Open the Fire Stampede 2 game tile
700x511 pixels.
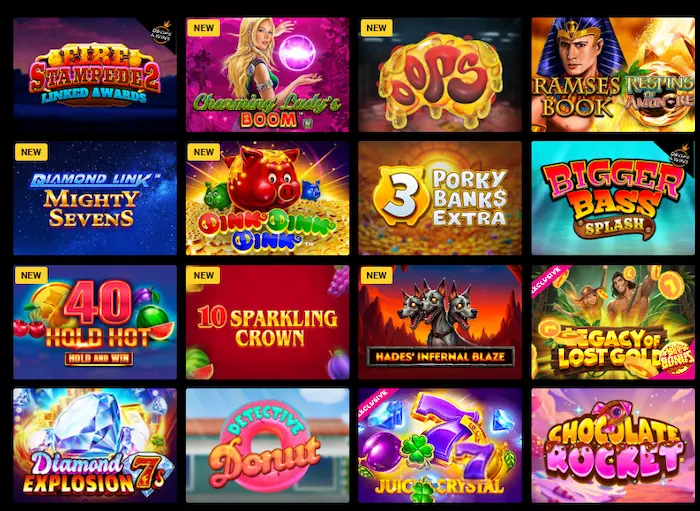click(x=95, y=75)
